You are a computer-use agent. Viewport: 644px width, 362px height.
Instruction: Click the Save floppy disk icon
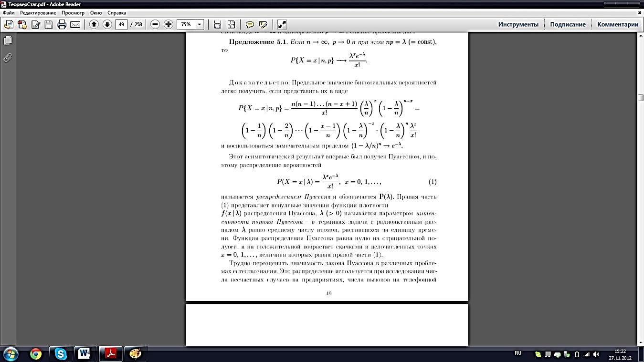tap(48, 24)
